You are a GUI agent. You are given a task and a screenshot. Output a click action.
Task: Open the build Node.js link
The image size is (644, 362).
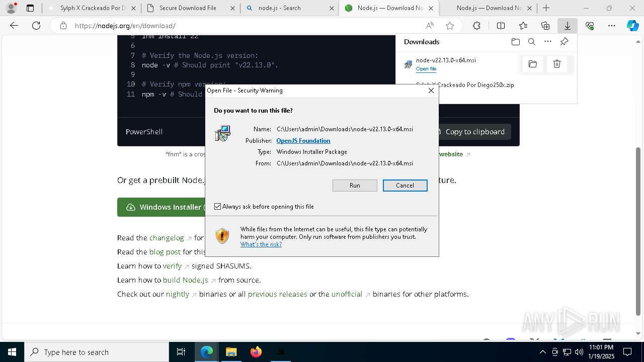tap(186, 280)
